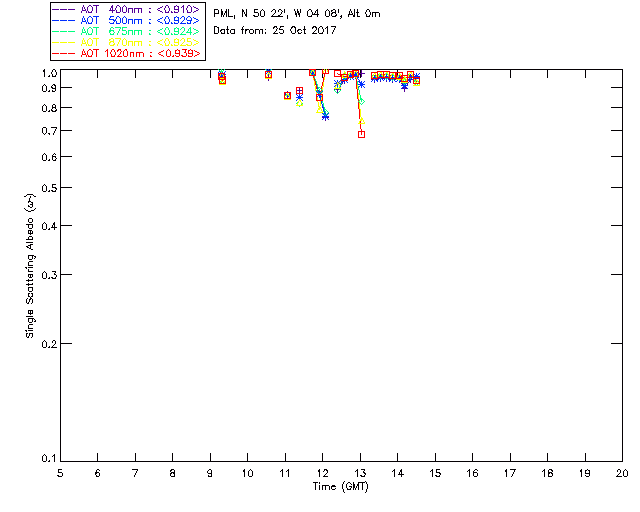This screenshot has width=640, height=512.
Task: Click the y-axis tick label 0.4
Action: (x=49, y=226)
